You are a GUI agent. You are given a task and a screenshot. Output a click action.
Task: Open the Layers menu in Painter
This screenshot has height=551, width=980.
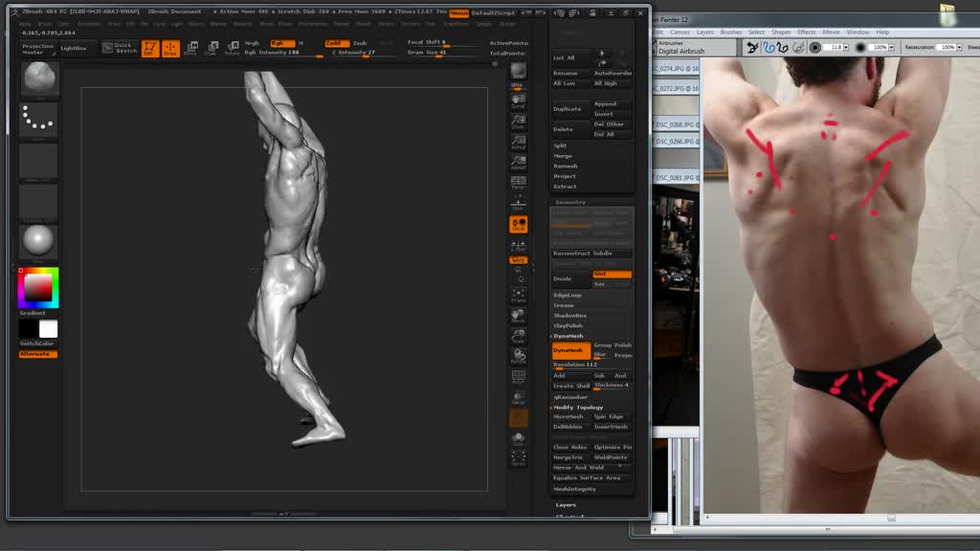point(704,32)
